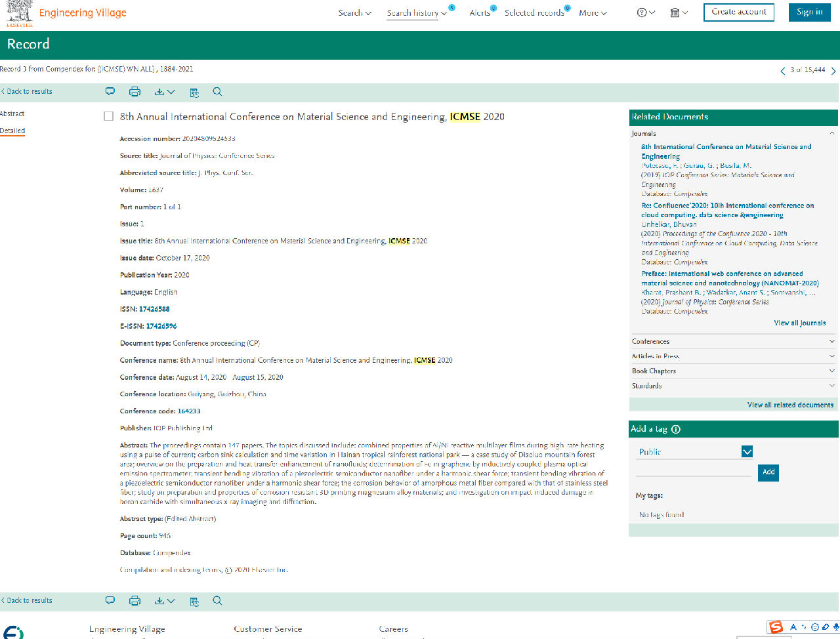840x639 pixels.
Task: Expand the Articles in Press section
Action: coord(733,356)
